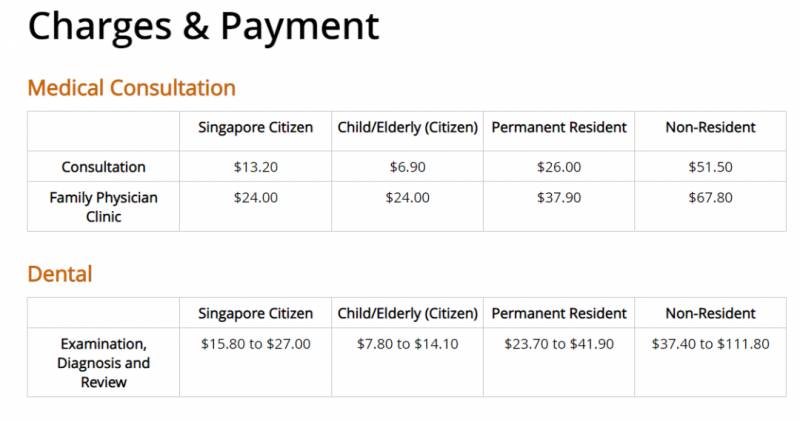Select the Dental section heading

tap(60, 273)
